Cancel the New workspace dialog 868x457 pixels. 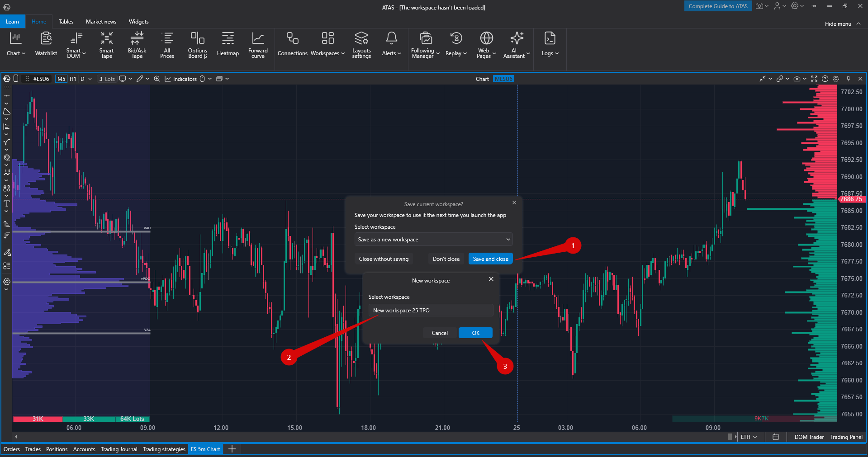tap(440, 333)
